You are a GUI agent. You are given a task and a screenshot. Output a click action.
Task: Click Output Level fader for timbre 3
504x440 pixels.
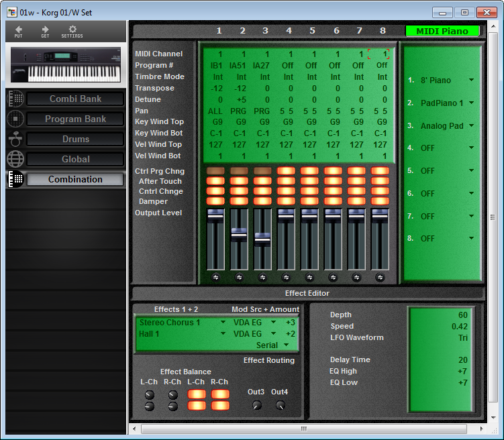tap(262, 239)
